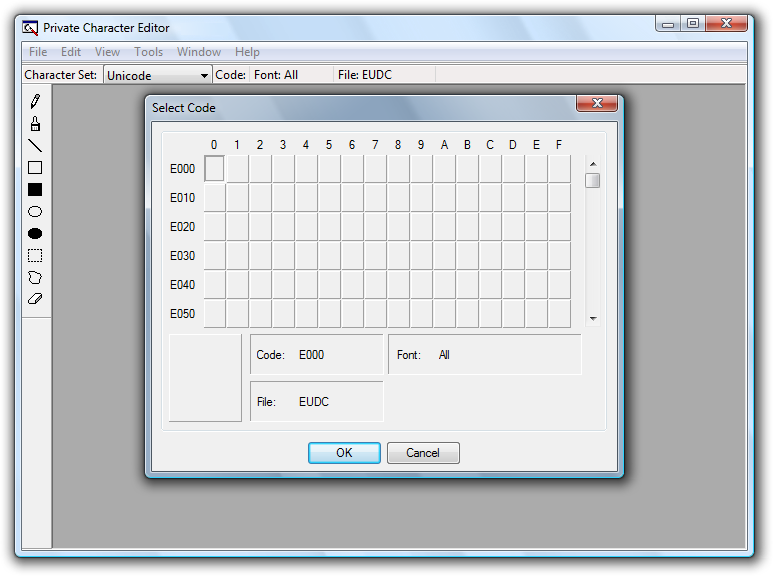Viewport: 773px width, 576px height.
Task: Click the character preview box
Action: (205, 378)
